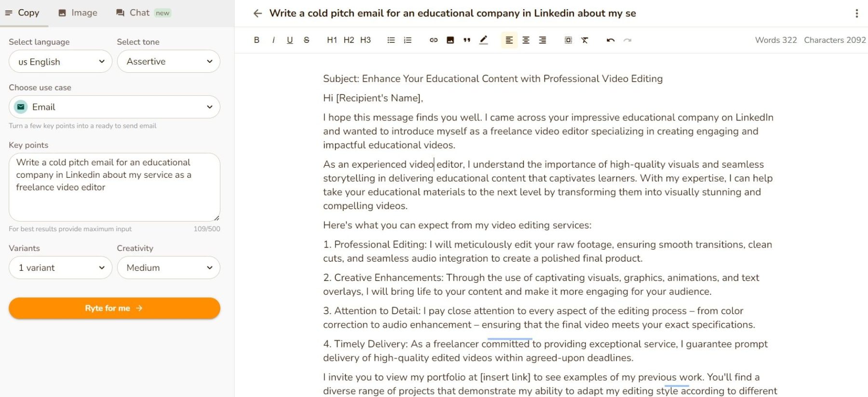This screenshot has width=868, height=397.
Task: Open the Select tone dropdown
Action: [168, 61]
